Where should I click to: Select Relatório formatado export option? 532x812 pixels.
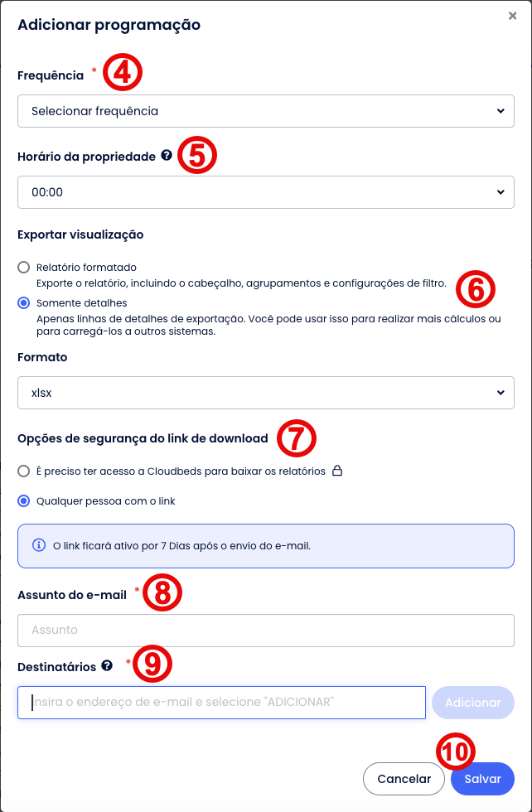(23, 268)
